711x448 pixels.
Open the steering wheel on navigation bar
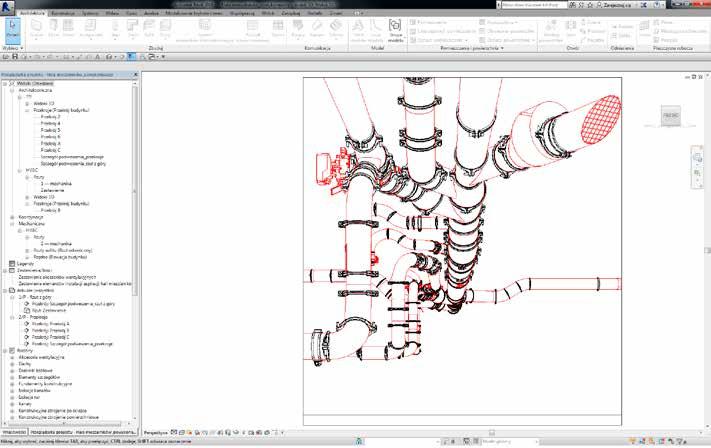click(697, 157)
